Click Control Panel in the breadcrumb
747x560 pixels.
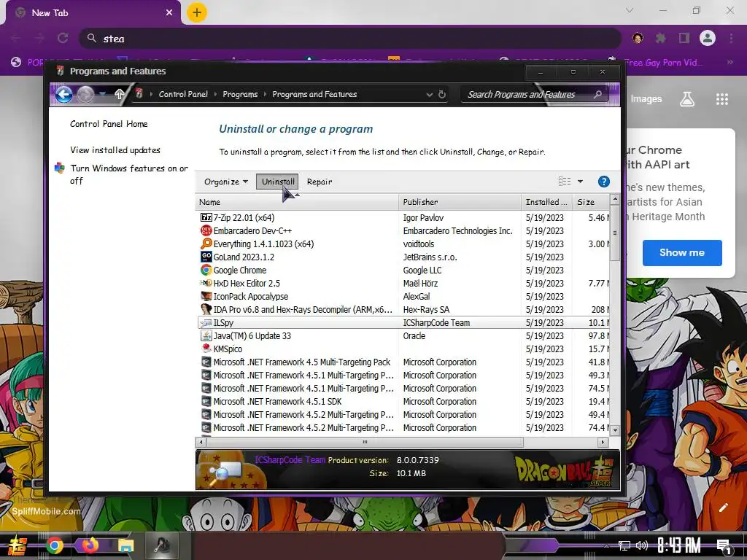pos(183,94)
